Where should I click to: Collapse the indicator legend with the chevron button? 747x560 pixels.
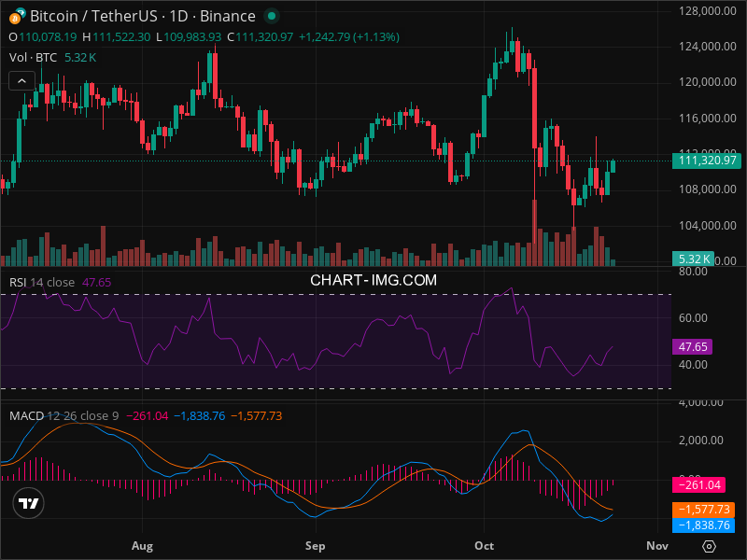(x=22, y=81)
